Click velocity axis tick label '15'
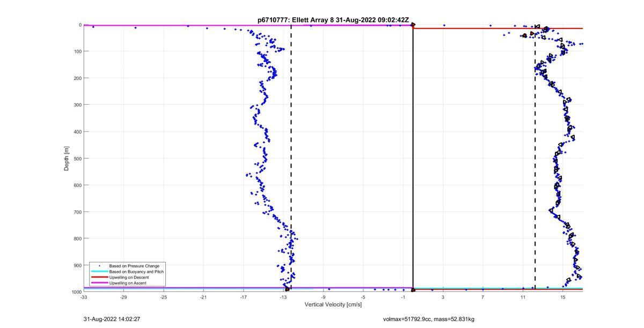The image size is (644, 328). [563, 297]
